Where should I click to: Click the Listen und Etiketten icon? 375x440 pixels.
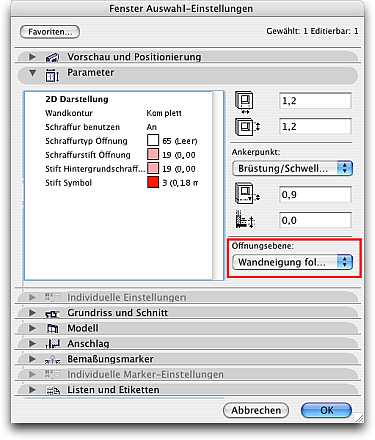53,390
